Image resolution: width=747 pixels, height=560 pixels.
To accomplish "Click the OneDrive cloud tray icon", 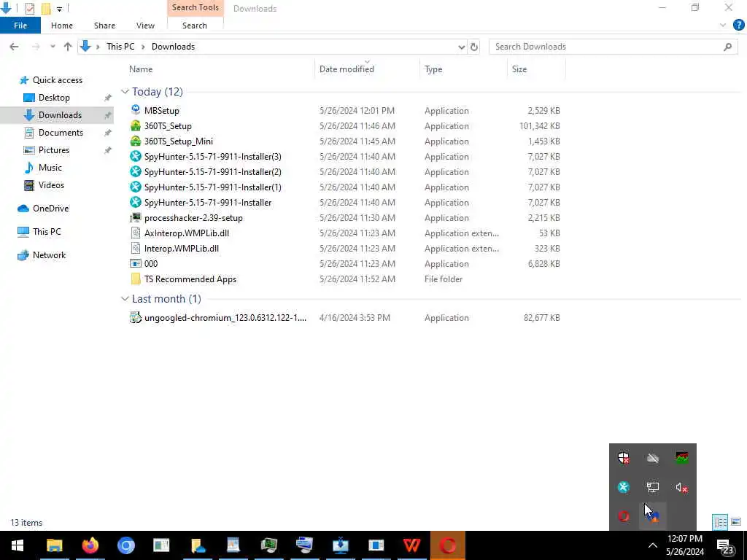I will (653, 458).
